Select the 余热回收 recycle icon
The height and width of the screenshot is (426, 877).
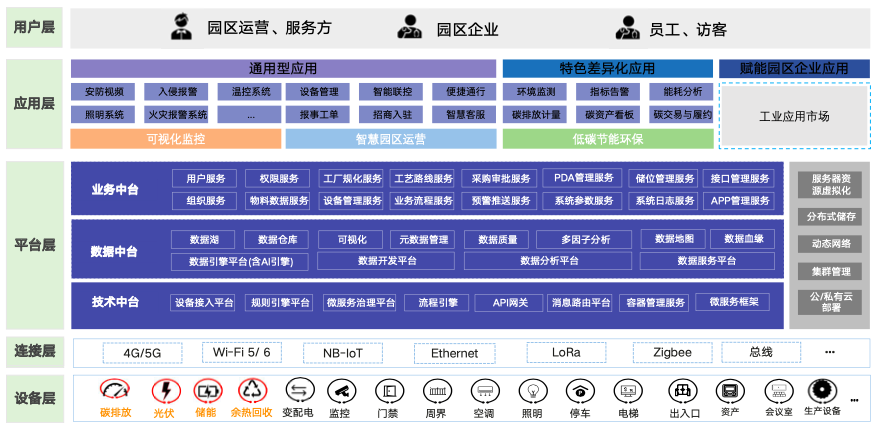pos(251,390)
